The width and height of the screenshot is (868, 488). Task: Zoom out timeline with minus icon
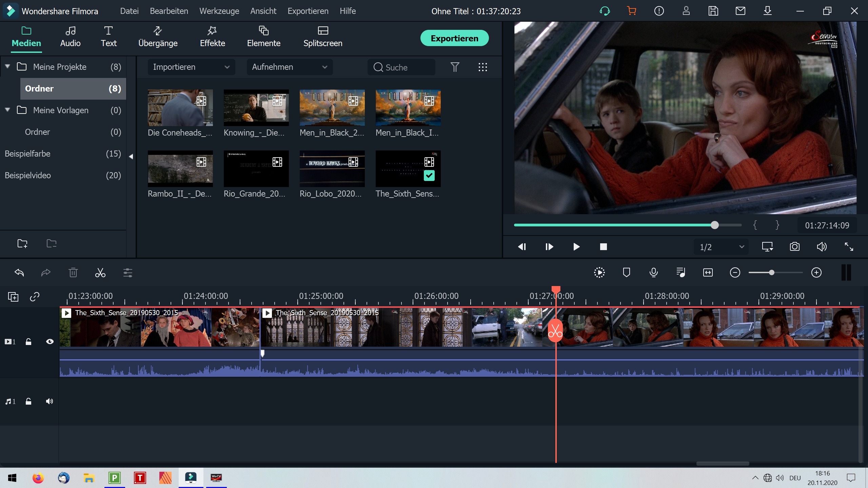[x=735, y=272]
